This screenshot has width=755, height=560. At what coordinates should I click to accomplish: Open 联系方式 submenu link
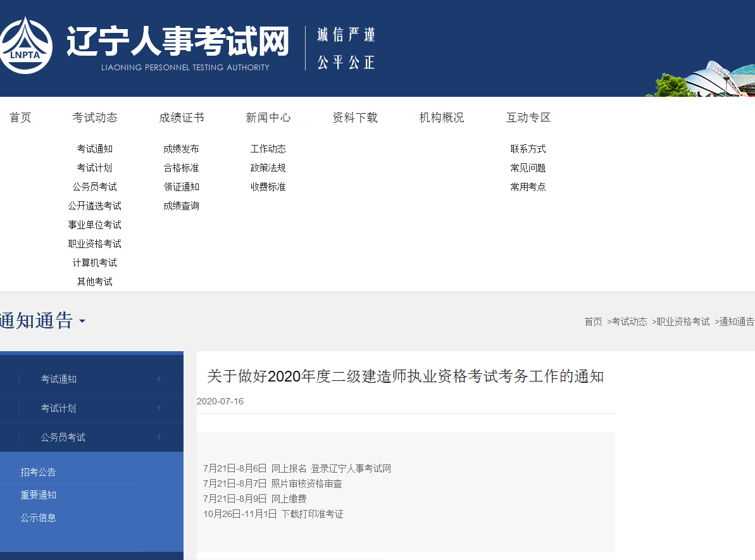coord(528,149)
